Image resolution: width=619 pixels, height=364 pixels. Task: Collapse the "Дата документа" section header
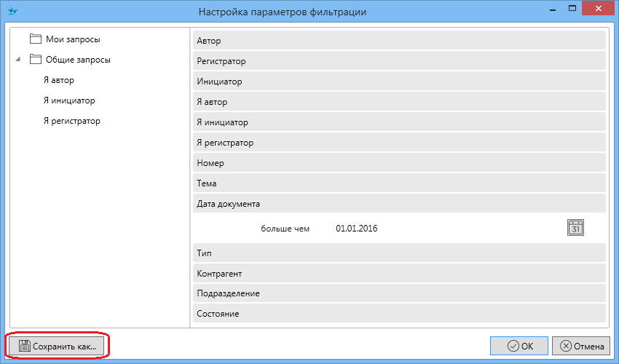tap(399, 204)
